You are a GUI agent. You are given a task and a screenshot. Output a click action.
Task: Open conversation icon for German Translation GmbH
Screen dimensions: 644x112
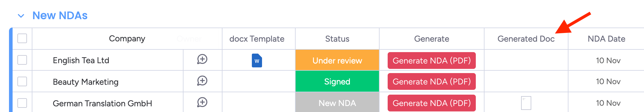click(x=202, y=102)
